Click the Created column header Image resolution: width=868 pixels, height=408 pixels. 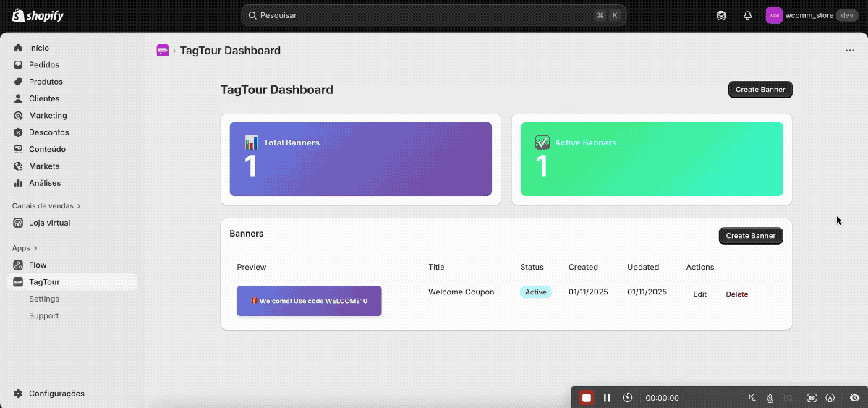coord(583,267)
